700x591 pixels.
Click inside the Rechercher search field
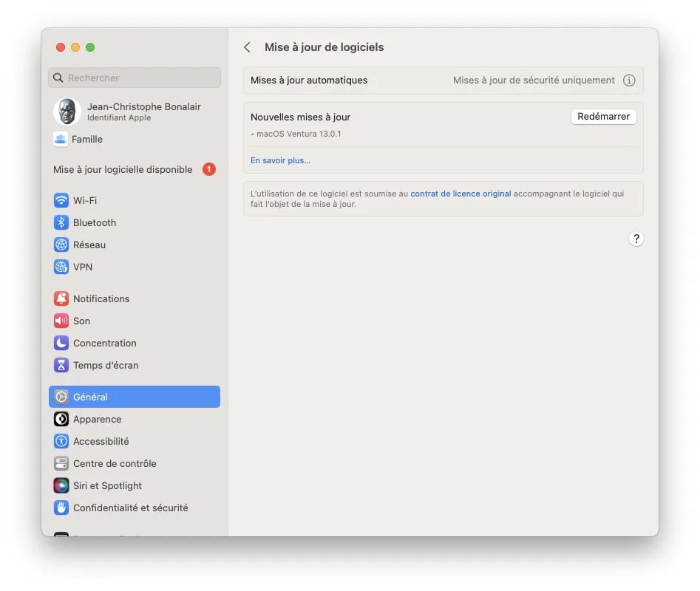(134, 78)
